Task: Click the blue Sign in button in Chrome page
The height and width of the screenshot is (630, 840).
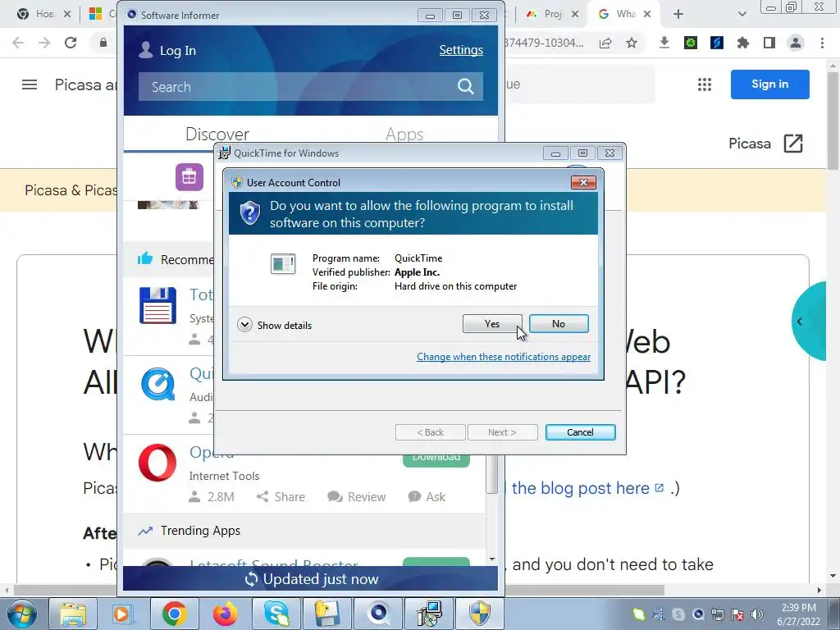Action: click(769, 84)
